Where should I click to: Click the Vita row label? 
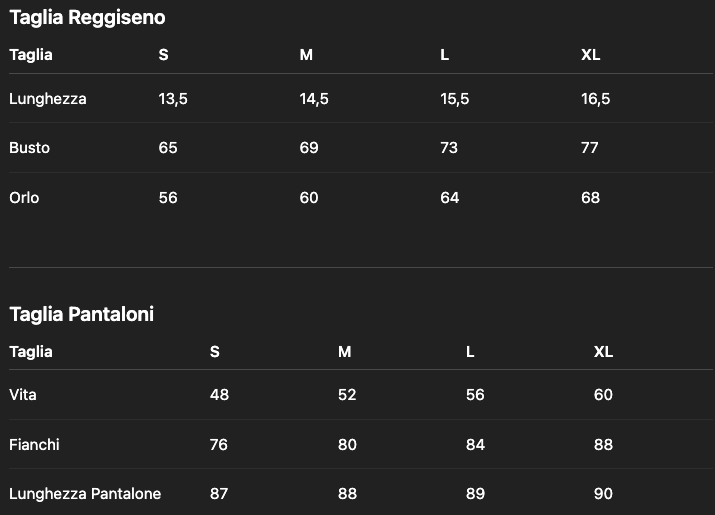[x=23, y=395]
